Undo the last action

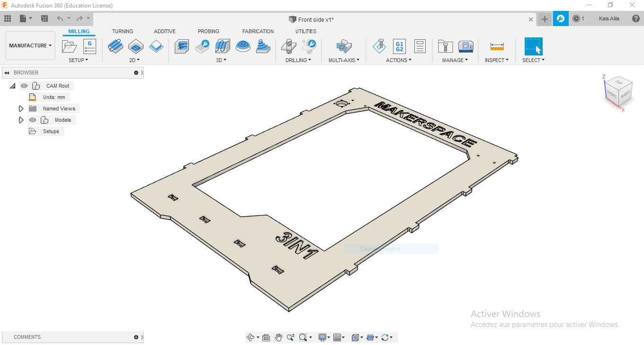coord(60,18)
